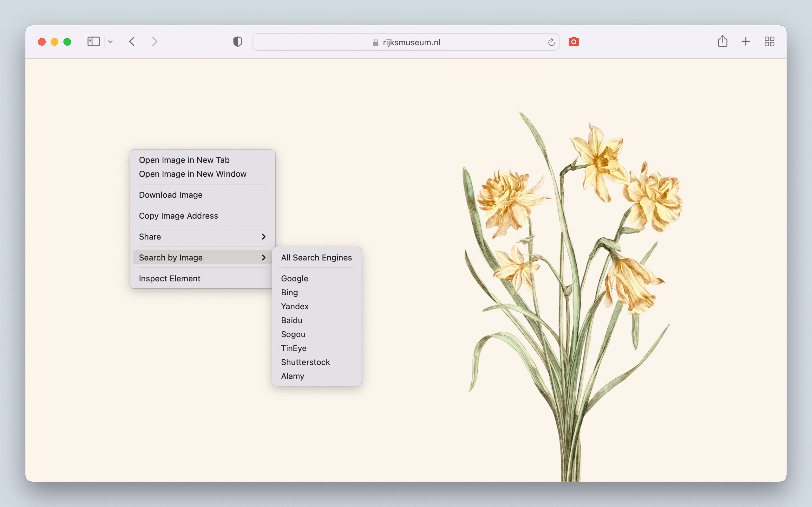Select Copy Image Address

pyautogui.click(x=178, y=215)
